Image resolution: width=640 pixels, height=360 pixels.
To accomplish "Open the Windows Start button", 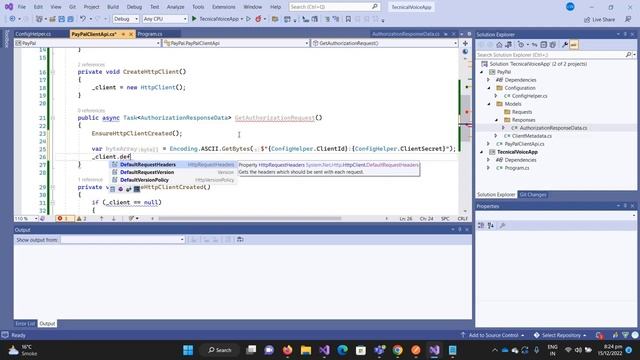I will tap(188, 350).
